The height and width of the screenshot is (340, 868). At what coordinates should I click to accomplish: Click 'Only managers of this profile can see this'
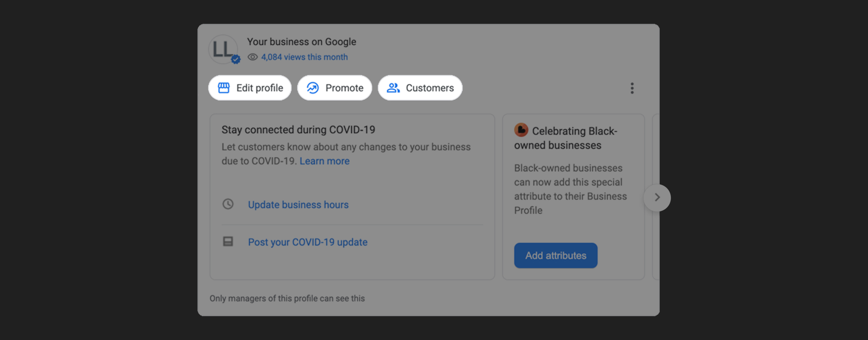[x=287, y=298]
